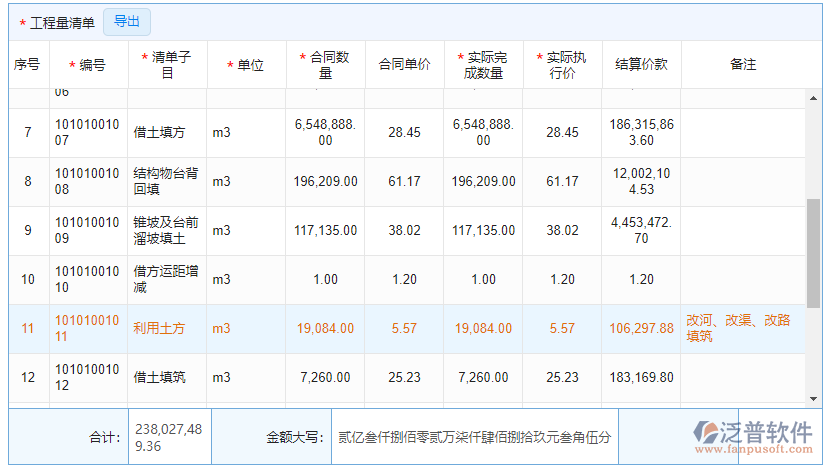
Task: Click the 清单子目 column header
Action: click(167, 65)
